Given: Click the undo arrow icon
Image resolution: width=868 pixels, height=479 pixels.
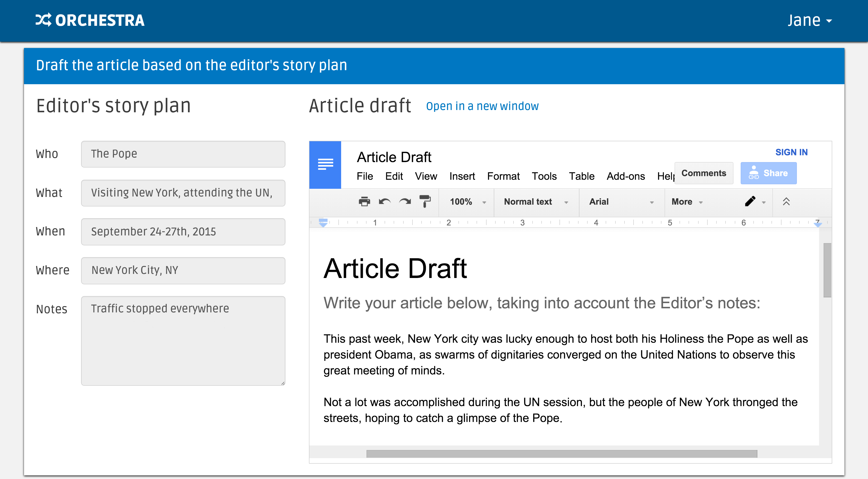Looking at the screenshot, I should pyautogui.click(x=384, y=201).
